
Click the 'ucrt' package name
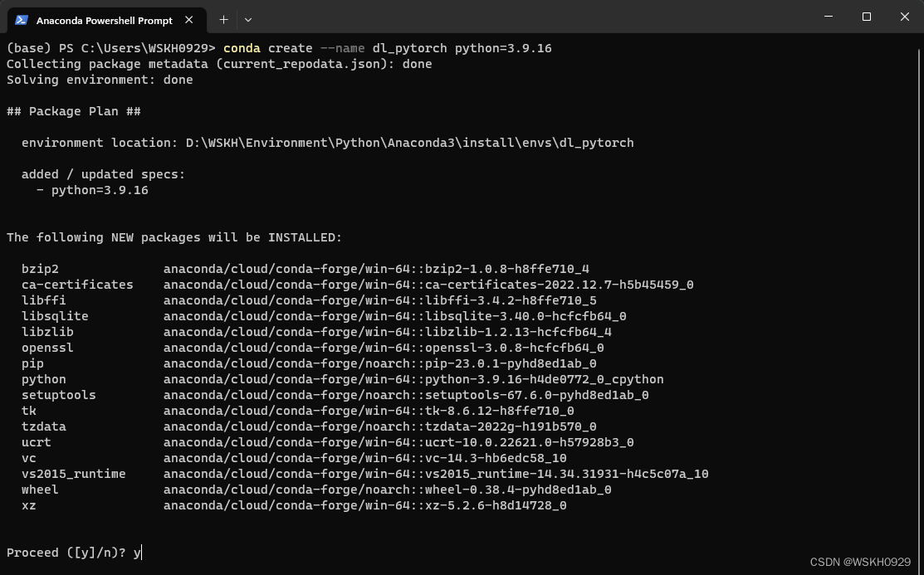[x=37, y=442]
